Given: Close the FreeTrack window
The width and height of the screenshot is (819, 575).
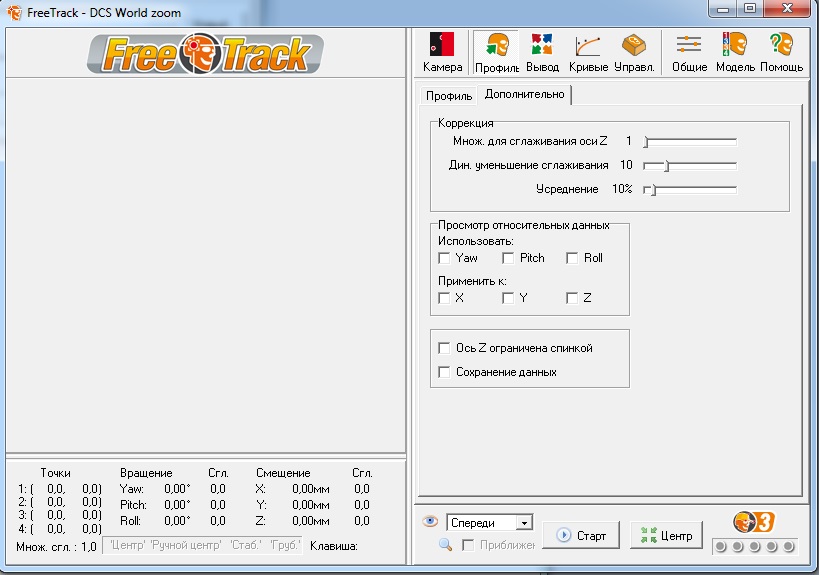Looking at the screenshot, I should pos(788,9).
